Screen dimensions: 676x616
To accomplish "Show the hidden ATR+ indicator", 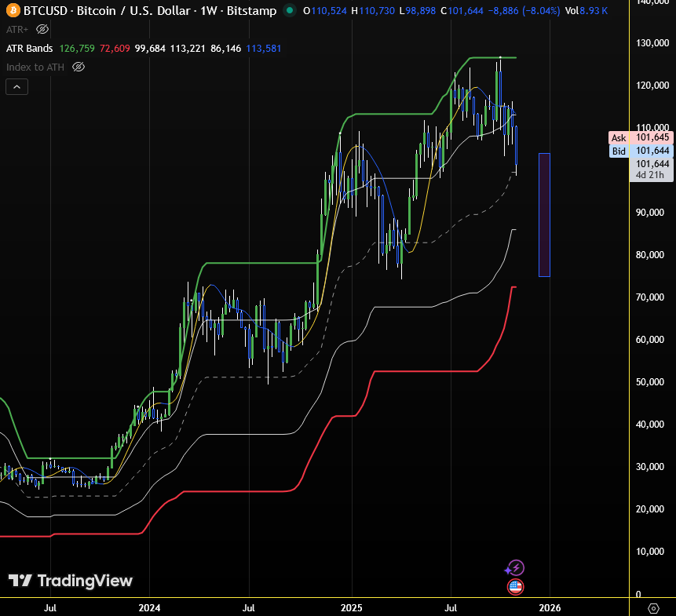I will click(42, 29).
